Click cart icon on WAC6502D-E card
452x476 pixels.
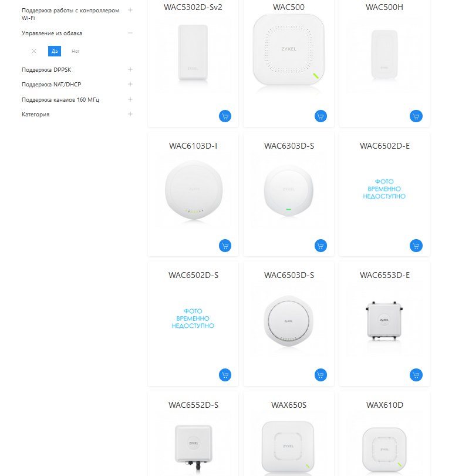point(416,246)
